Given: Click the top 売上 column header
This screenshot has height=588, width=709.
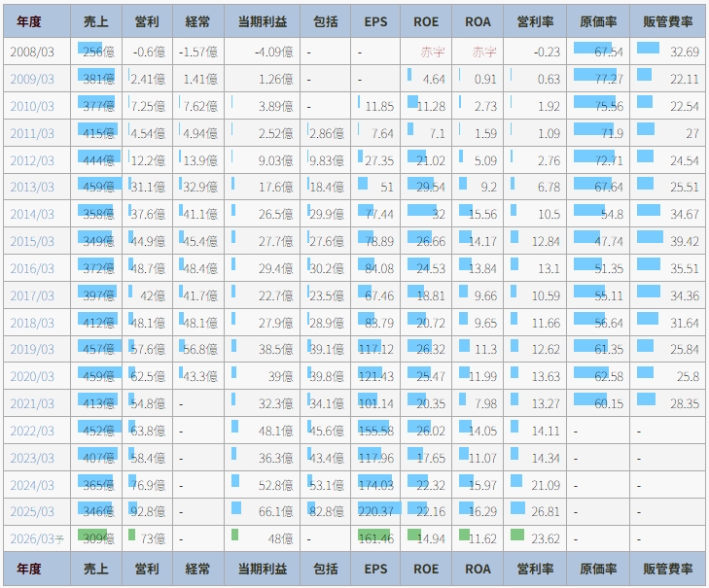Looking at the screenshot, I should (x=96, y=21).
